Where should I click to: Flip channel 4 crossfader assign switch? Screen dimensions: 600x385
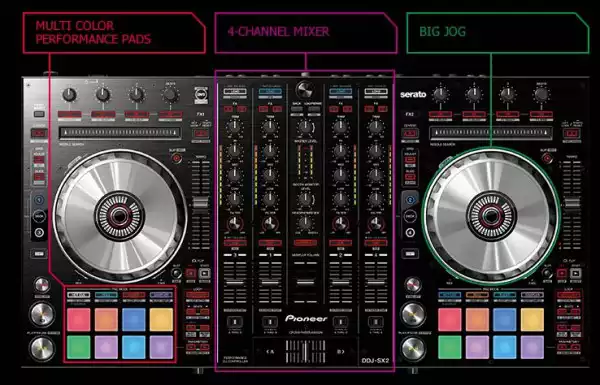click(x=376, y=321)
